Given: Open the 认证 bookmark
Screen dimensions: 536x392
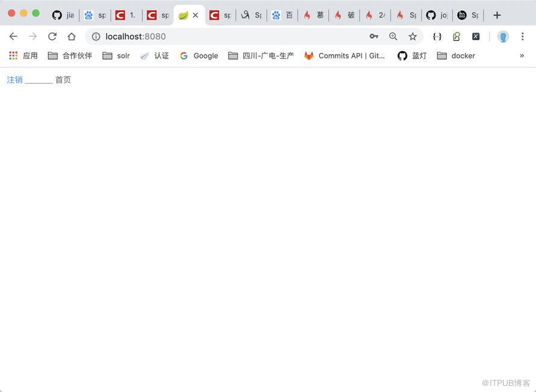Looking at the screenshot, I should pos(155,56).
